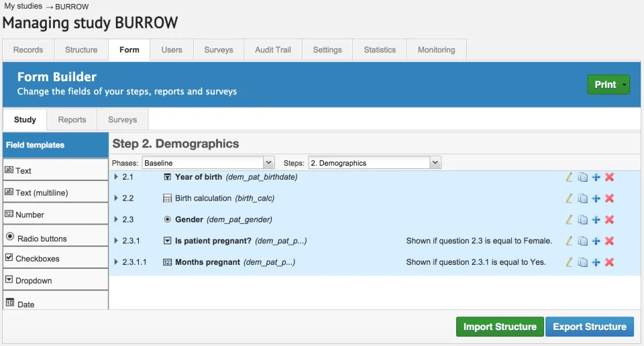Click the Field templates panel header
This screenshot has width=644, height=346.
point(56,145)
